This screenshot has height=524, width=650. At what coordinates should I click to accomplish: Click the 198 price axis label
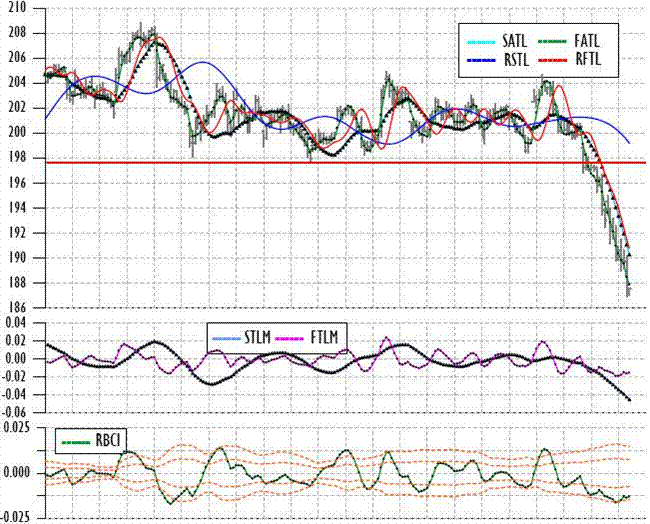point(17,158)
